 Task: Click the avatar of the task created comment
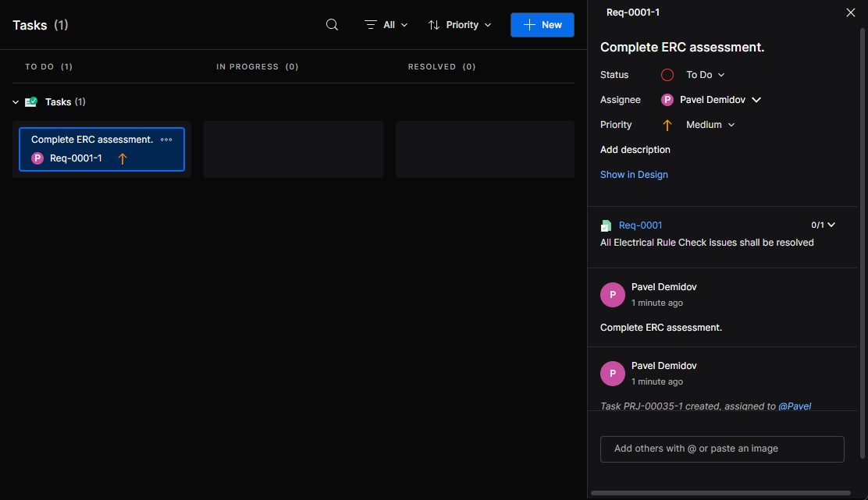(x=612, y=374)
